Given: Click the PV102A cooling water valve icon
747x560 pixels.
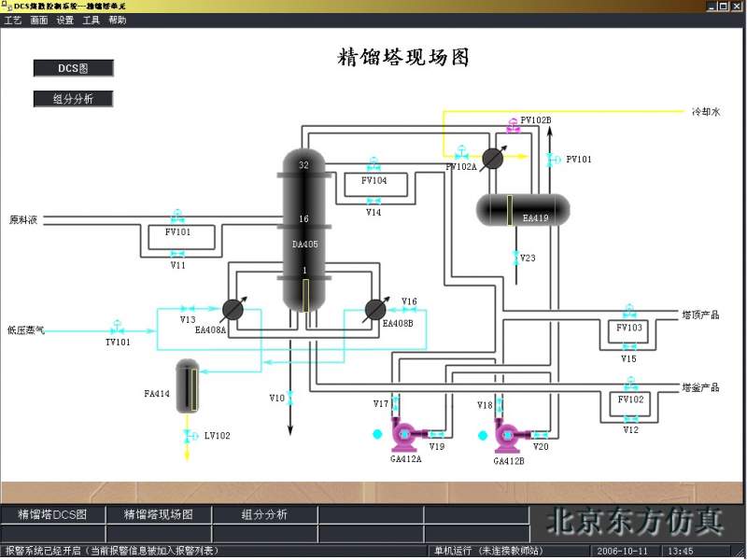Looking at the screenshot, I should (x=461, y=152).
